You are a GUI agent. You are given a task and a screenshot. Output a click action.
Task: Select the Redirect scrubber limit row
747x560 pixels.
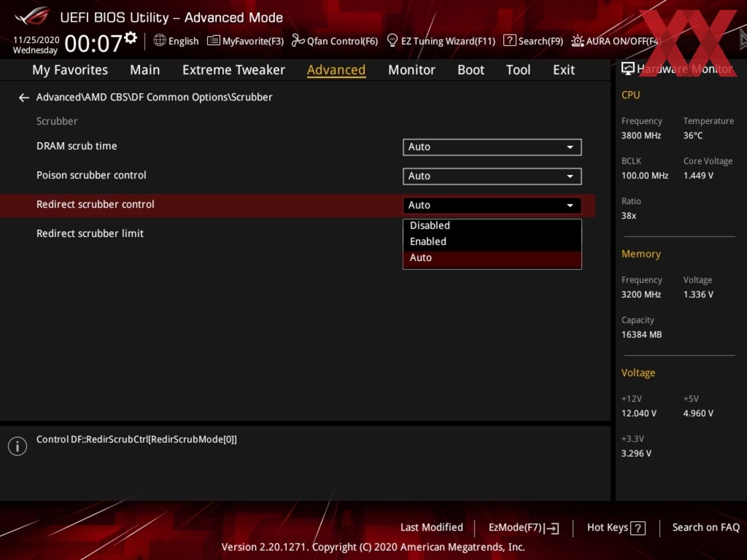coord(90,233)
